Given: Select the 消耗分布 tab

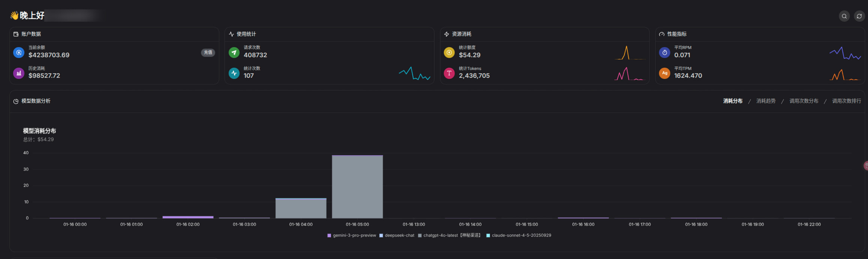Looking at the screenshot, I should [733, 101].
